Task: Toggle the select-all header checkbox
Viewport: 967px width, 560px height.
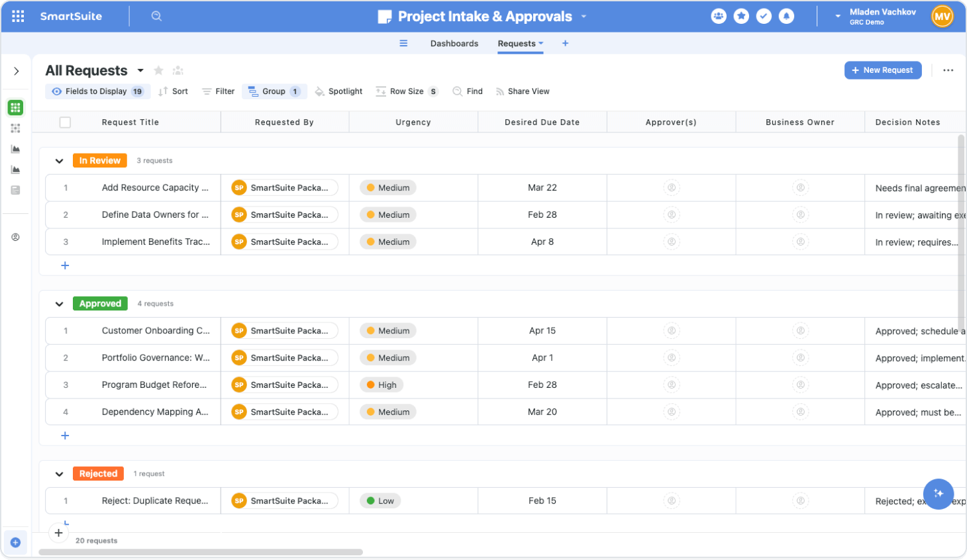Action: pyautogui.click(x=65, y=122)
